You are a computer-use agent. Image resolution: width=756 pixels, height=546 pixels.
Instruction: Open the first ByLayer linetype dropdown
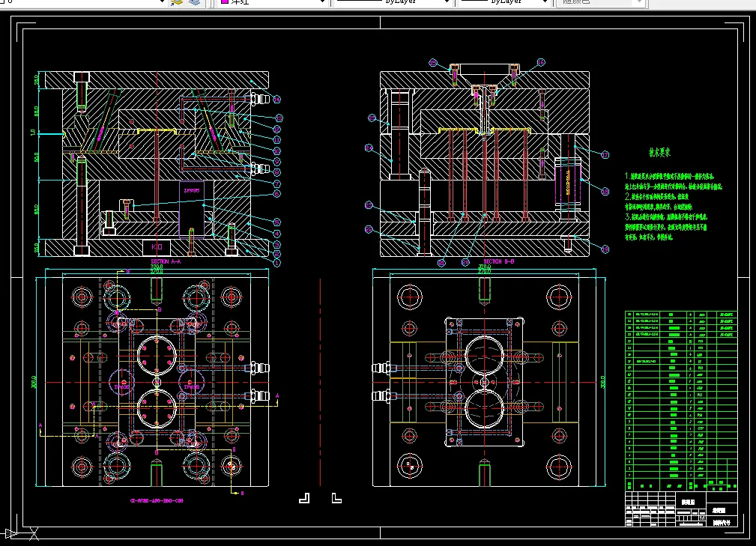[x=447, y=2]
